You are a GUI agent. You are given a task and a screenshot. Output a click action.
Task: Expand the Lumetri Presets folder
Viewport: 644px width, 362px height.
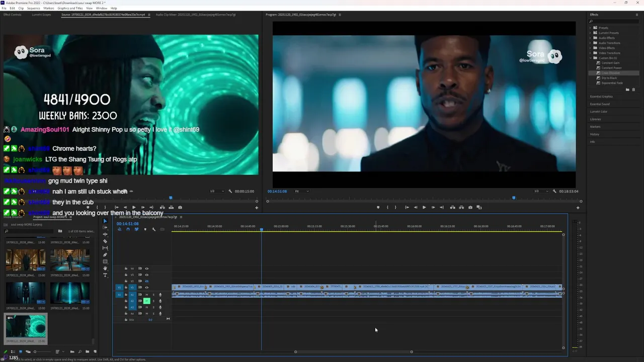[x=591, y=33]
